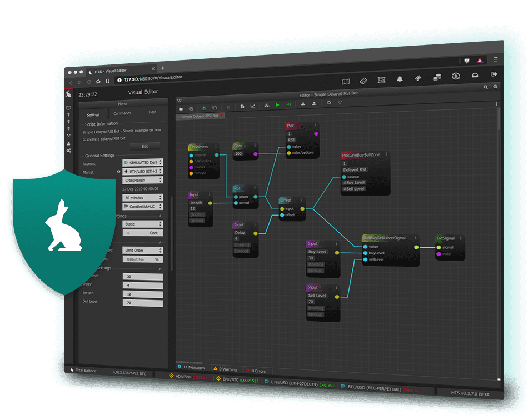This screenshot has height=420, width=528.
Task: Click browser reload icon
Action: [x=89, y=82]
